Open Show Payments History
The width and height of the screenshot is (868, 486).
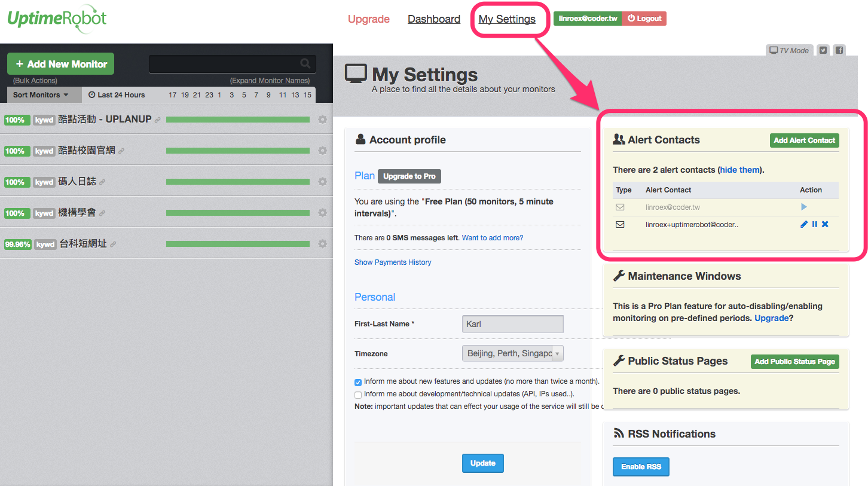(x=393, y=262)
